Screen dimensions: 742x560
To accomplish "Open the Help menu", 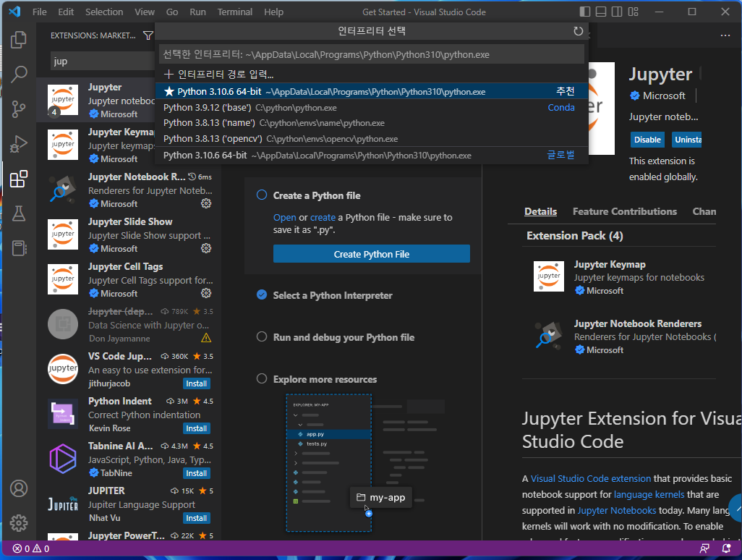I will coord(273,12).
